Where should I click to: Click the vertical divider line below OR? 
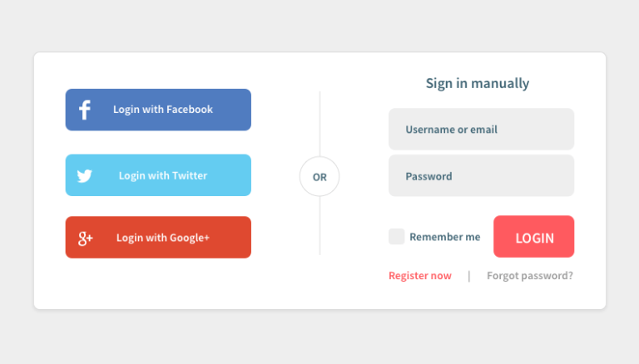[319, 225]
